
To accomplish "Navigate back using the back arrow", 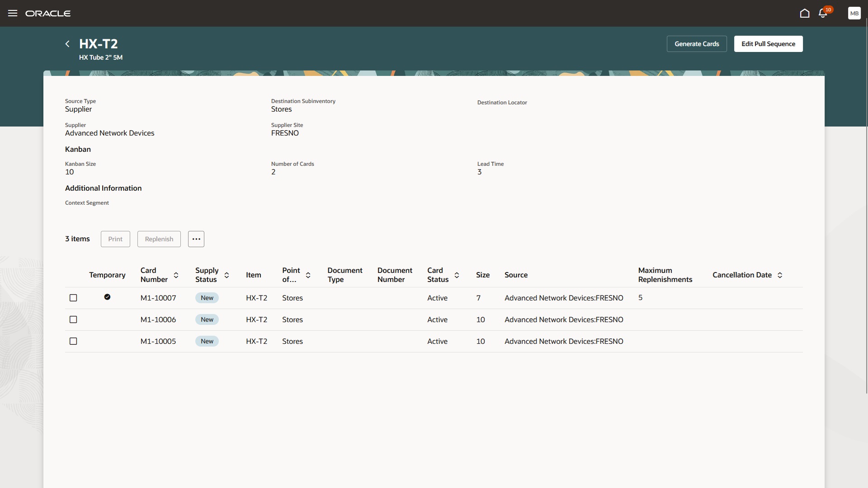I will point(67,43).
